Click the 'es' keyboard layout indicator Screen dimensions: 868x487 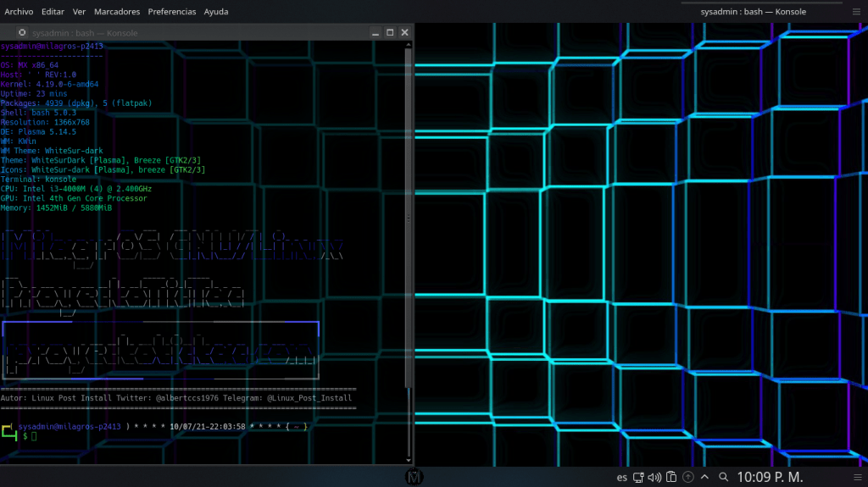tap(621, 477)
